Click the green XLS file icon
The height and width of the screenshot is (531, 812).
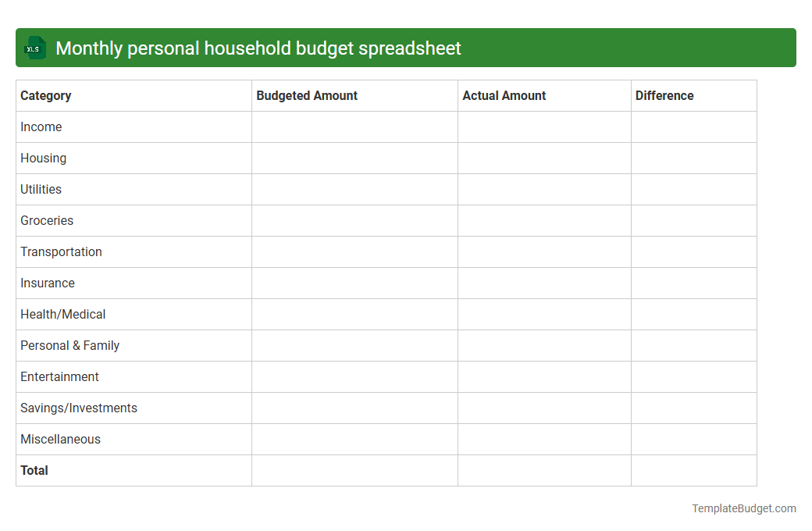(34, 48)
